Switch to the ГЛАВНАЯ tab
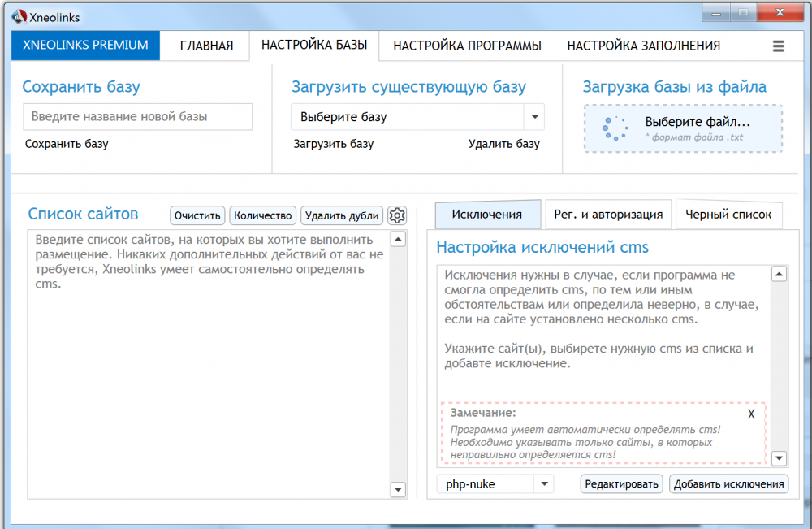The height and width of the screenshot is (529, 812). pos(206,46)
